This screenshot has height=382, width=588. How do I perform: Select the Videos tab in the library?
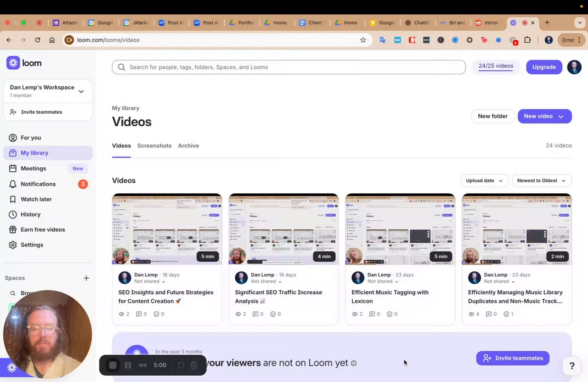coord(121,146)
